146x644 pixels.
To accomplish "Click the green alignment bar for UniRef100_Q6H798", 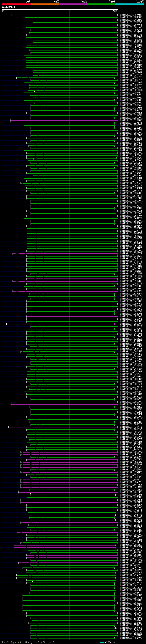I will click(x=72, y=58).
